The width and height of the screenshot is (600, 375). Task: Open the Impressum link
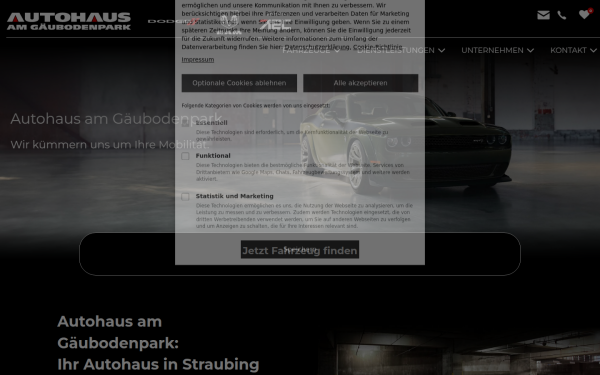click(197, 59)
